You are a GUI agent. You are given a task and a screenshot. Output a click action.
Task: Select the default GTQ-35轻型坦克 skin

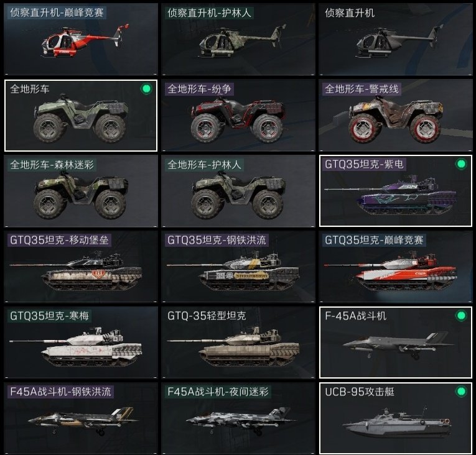(238, 342)
